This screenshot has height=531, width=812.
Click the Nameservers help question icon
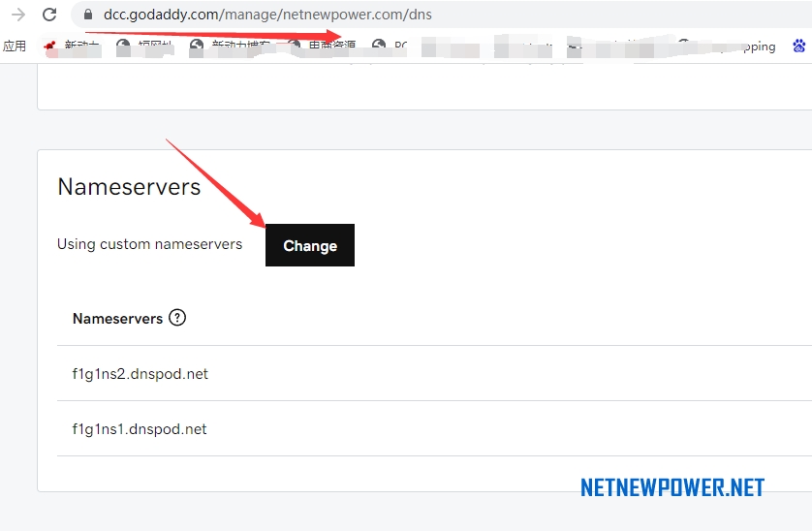click(177, 318)
